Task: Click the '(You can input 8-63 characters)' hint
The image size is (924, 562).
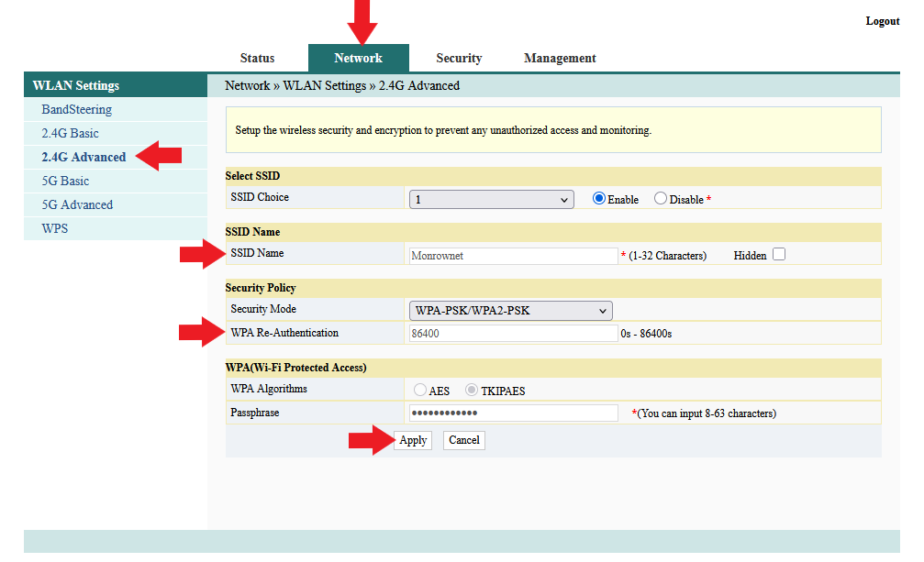Action: click(707, 413)
